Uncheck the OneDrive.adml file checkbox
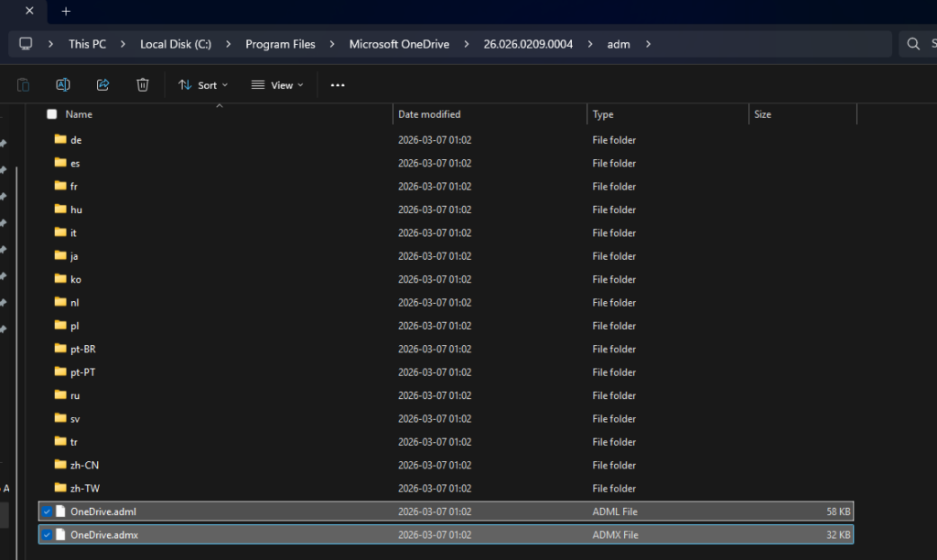Viewport: 937px width, 560px height. [47, 512]
